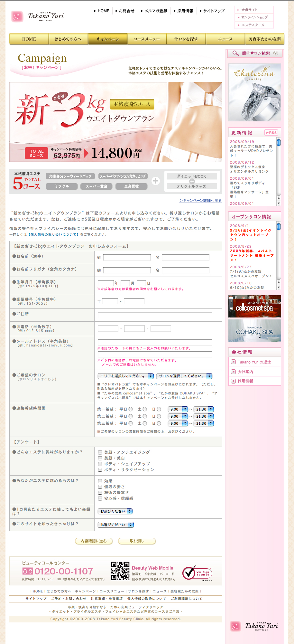Open the Ekaterina Jewelry banner

coord(254,92)
